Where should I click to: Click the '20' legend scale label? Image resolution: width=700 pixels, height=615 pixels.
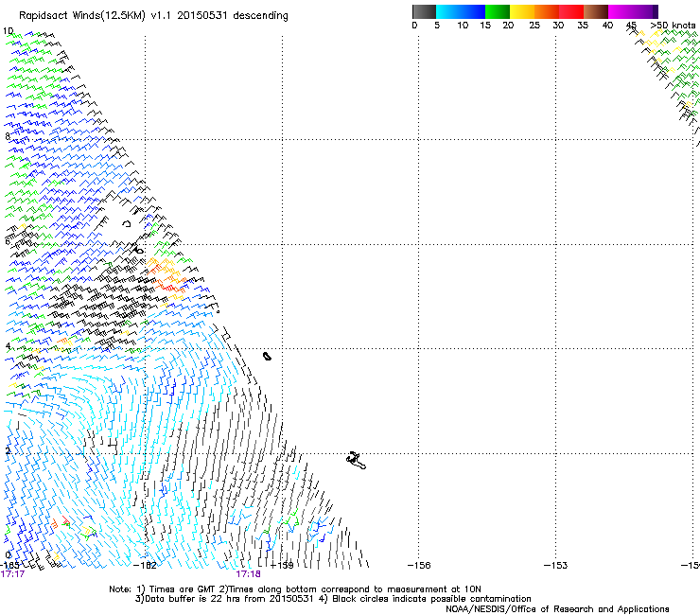click(x=508, y=26)
